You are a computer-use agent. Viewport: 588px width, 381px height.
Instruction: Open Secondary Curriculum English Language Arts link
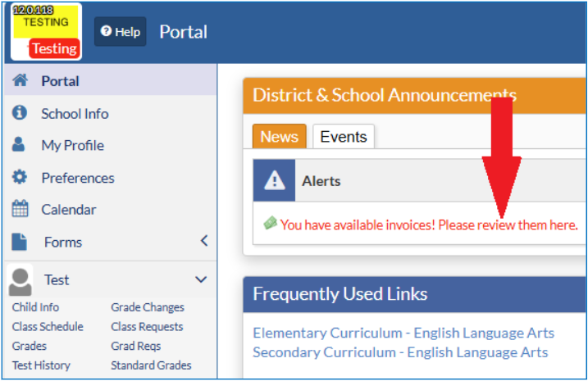[x=399, y=352]
